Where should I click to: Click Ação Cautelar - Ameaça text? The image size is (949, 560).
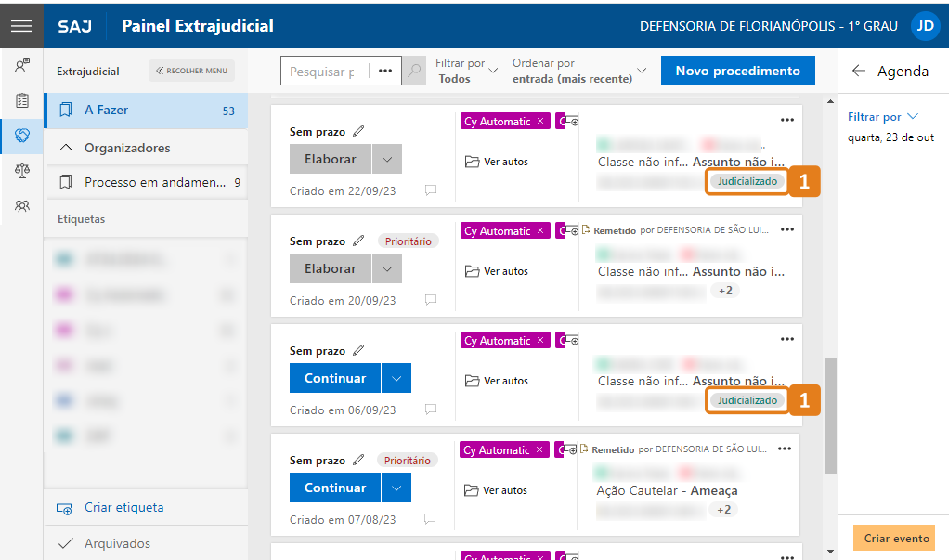[x=667, y=491]
